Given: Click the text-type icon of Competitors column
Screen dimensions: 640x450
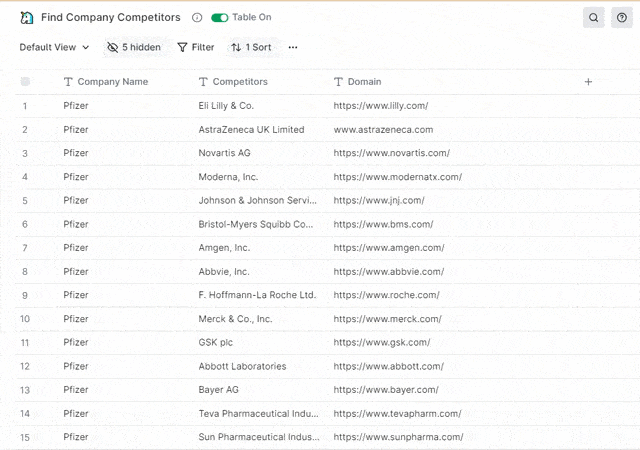Looking at the screenshot, I should [203, 82].
